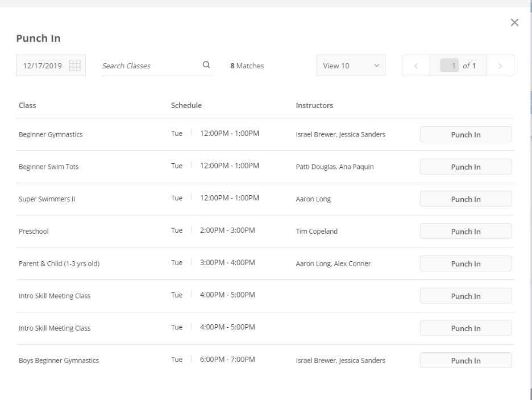Viewport: 532px width, 400px height.
Task: Punch In to Parent & Child class
Action: point(465,263)
